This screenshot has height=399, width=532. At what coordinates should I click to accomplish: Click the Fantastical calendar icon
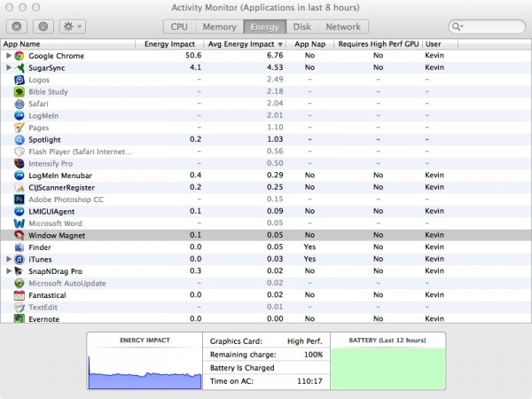pos(20,295)
